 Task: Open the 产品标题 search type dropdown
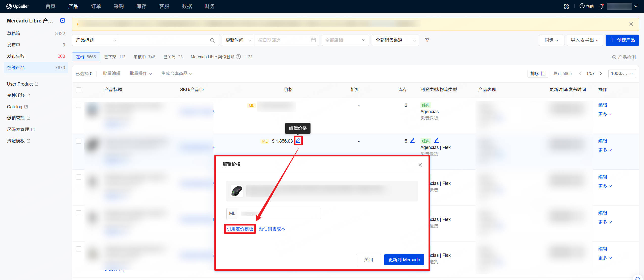[96, 40]
